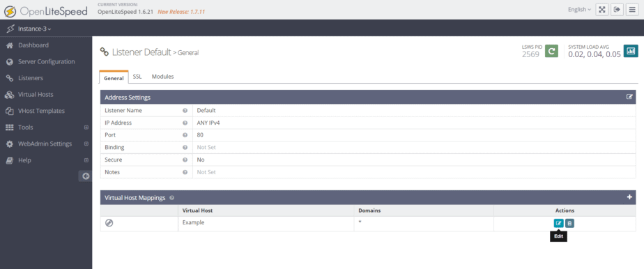Expand WebAdmin Settings in the sidebar
This screenshot has width=644, height=269.
[86, 144]
